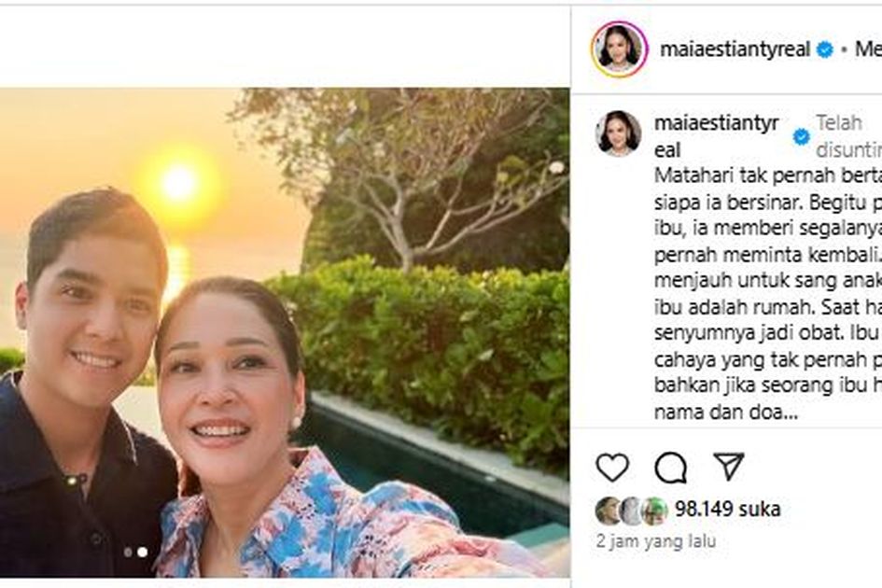Click the profile avatar beside the caption
This screenshot has width=882, height=588.
coord(618,133)
